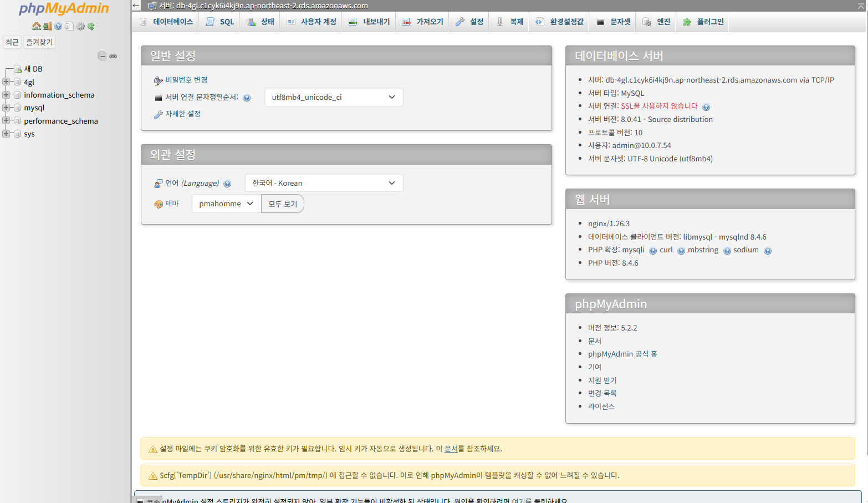868x503 pixels.
Task: Select the information_schema database name
Action: pos(59,95)
